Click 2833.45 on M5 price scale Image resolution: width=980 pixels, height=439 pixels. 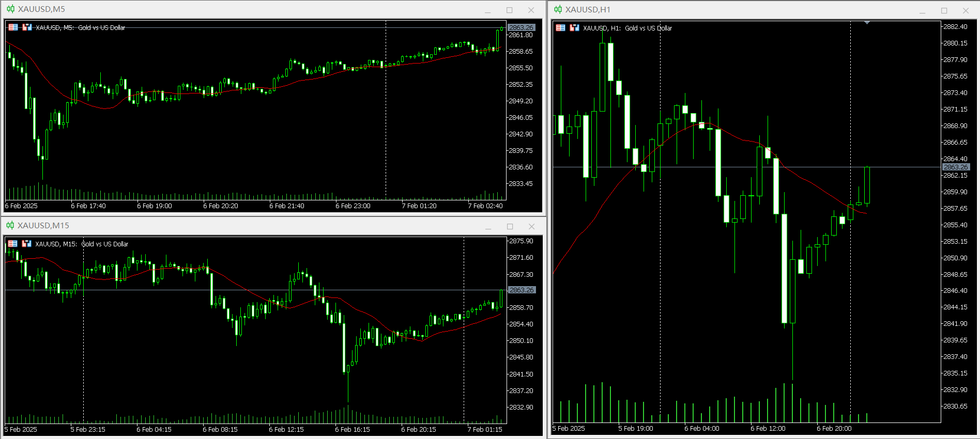(x=520, y=184)
